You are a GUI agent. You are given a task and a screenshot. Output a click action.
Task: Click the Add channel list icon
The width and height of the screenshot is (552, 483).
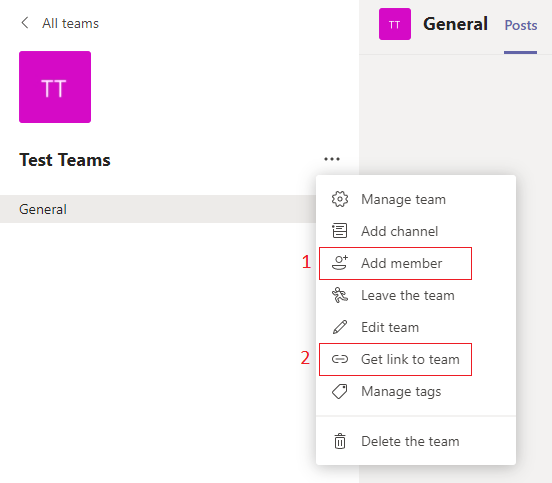[x=340, y=231]
